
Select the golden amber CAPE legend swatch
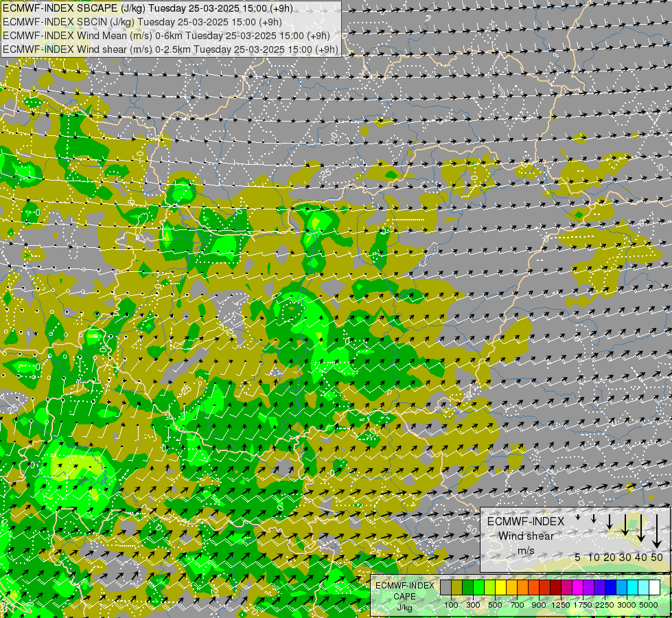(511, 587)
